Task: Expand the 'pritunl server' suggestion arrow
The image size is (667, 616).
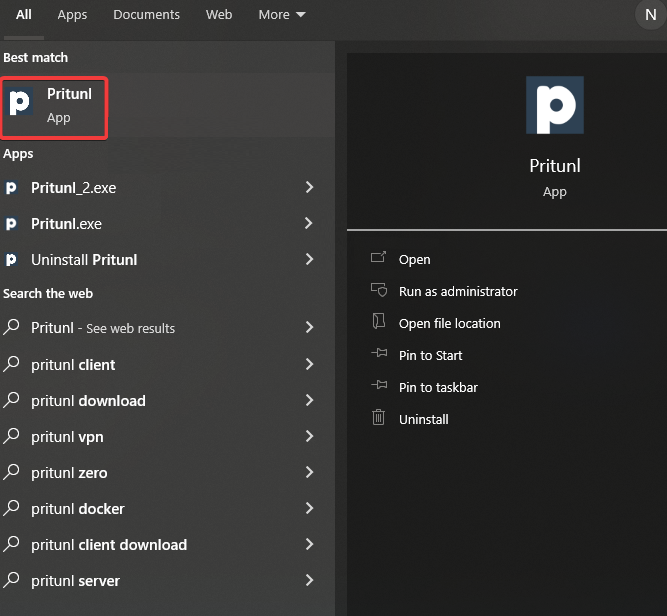Action: [x=309, y=580]
